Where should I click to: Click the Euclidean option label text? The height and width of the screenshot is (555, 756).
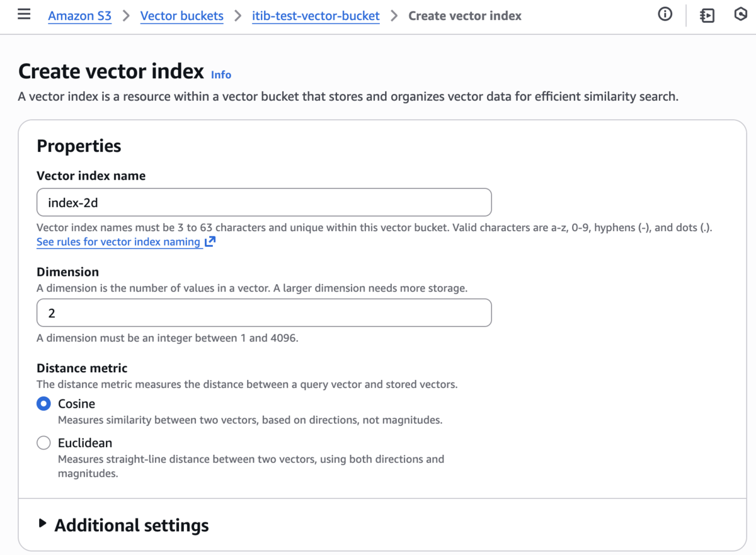pos(85,443)
